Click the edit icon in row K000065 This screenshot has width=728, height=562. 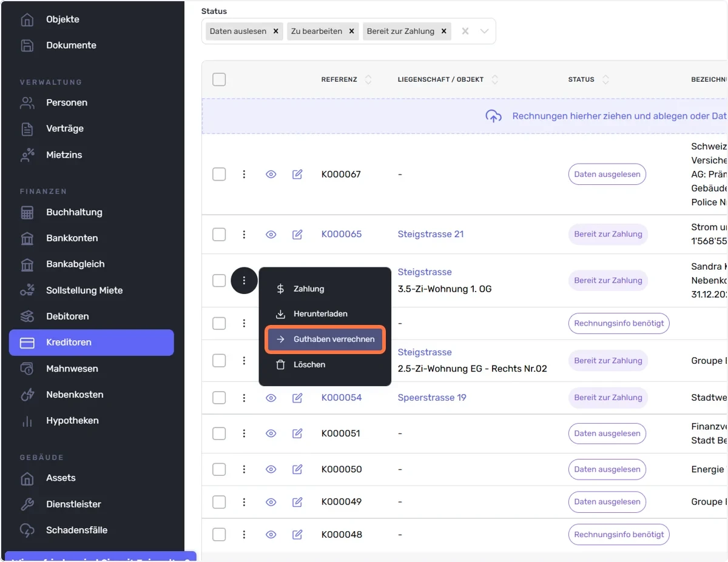pos(297,234)
